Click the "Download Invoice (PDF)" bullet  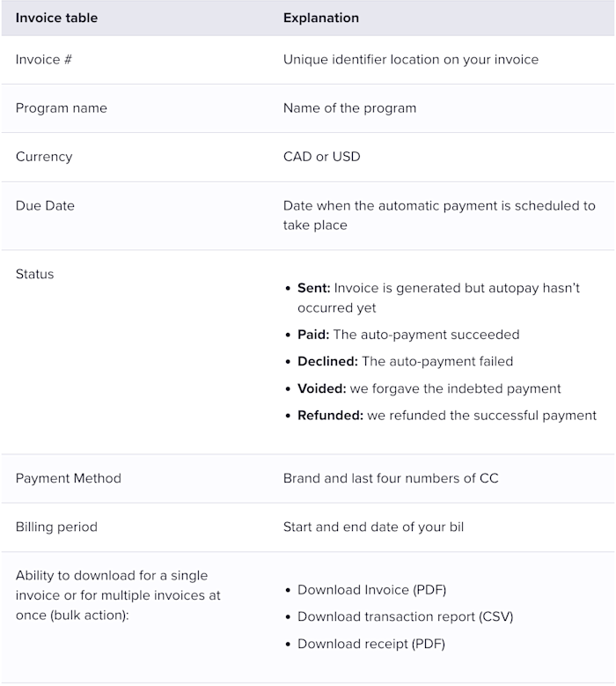pos(371,590)
